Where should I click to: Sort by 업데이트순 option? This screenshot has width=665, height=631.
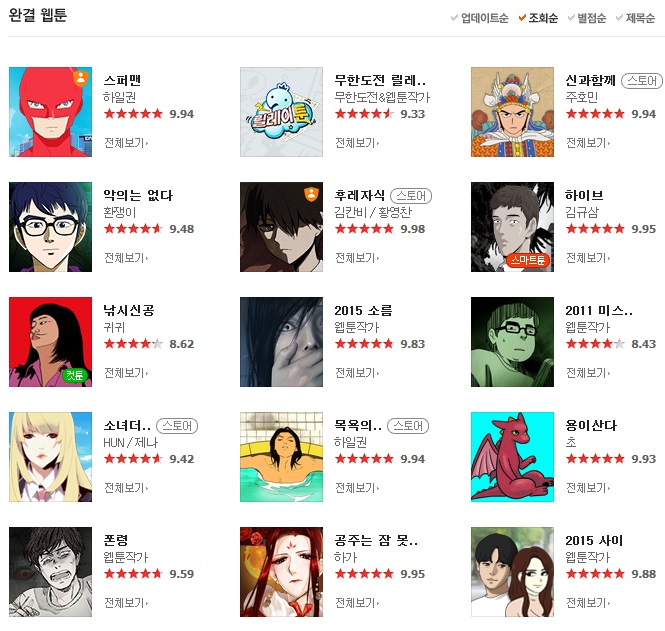480,18
